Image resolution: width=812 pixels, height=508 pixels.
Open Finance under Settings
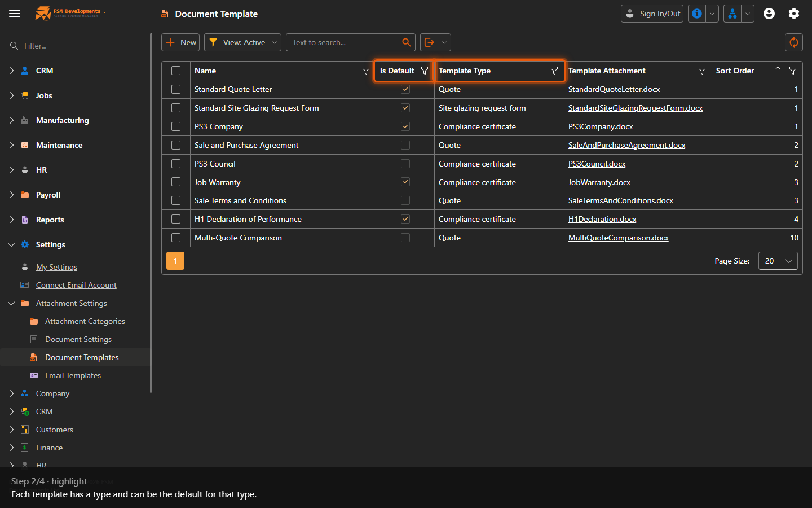point(49,448)
